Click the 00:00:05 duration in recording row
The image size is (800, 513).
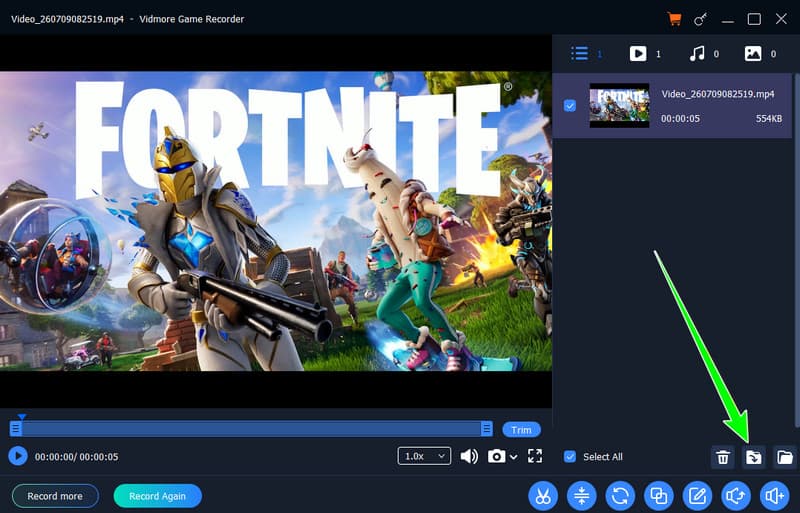pyautogui.click(x=681, y=118)
